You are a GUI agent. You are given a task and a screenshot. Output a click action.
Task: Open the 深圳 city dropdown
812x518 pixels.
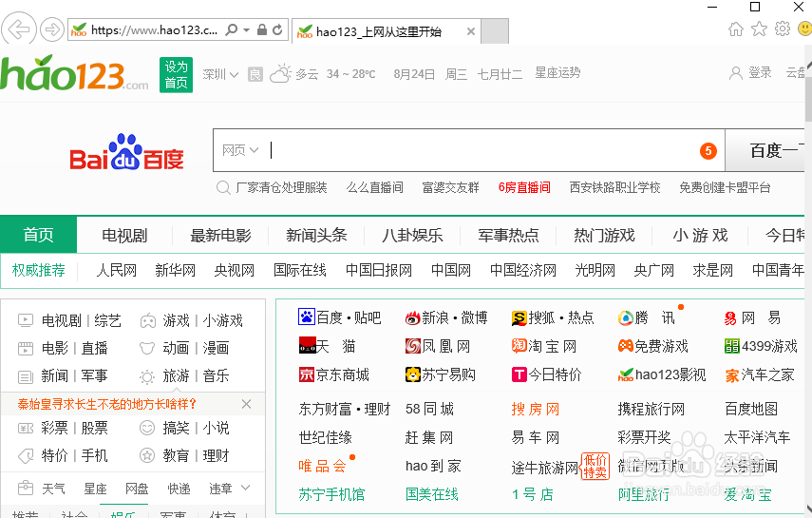click(220, 75)
